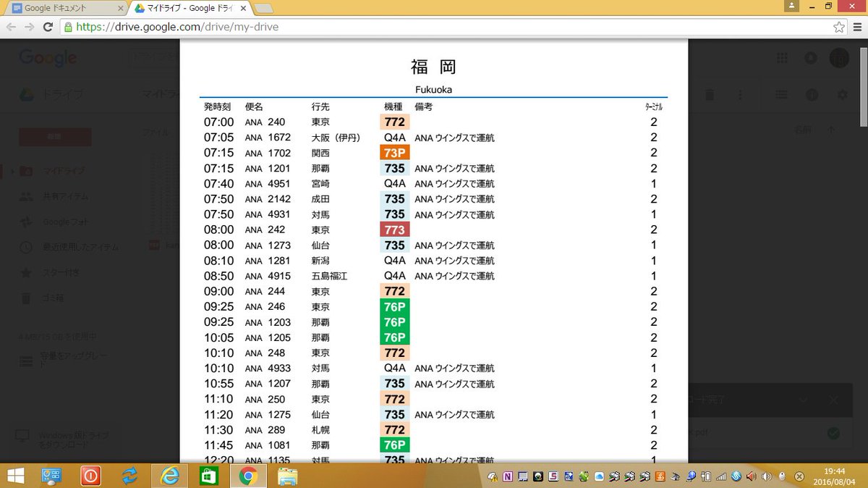
Task: Click the 名前 sort column header
Action: [803, 130]
